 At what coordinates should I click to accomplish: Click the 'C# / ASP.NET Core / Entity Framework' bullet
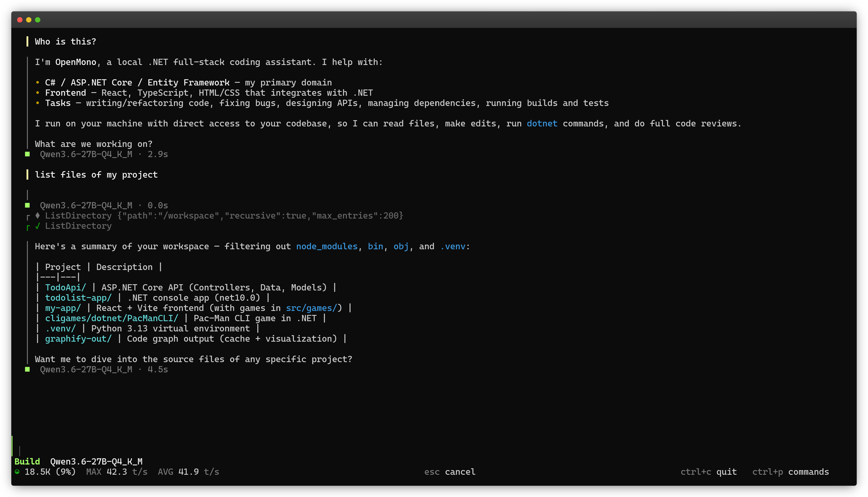(137, 83)
